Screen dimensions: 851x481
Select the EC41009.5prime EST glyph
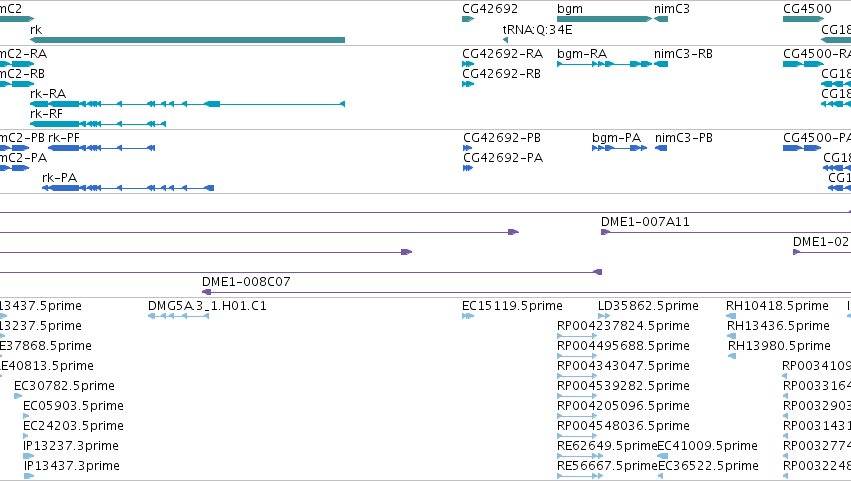(x=663, y=456)
